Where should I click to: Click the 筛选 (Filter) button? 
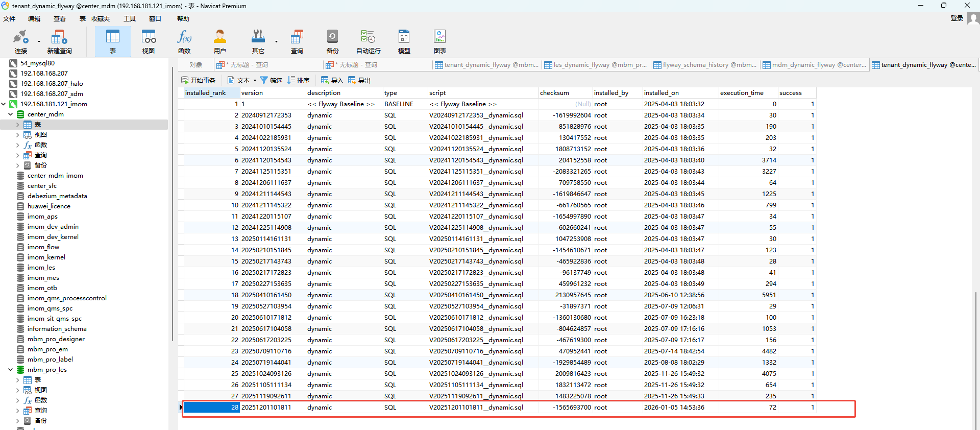point(271,80)
